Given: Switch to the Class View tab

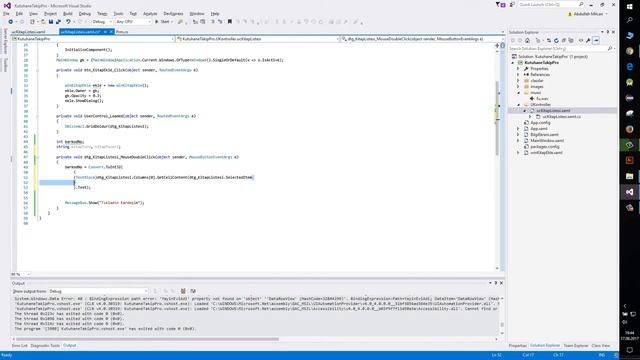Looking at the screenshot, I should [x=601, y=346].
